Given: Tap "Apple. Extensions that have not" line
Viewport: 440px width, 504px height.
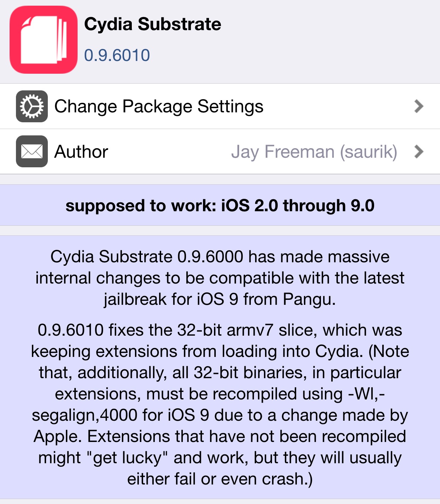Looking at the screenshot, I should point(220,436).
